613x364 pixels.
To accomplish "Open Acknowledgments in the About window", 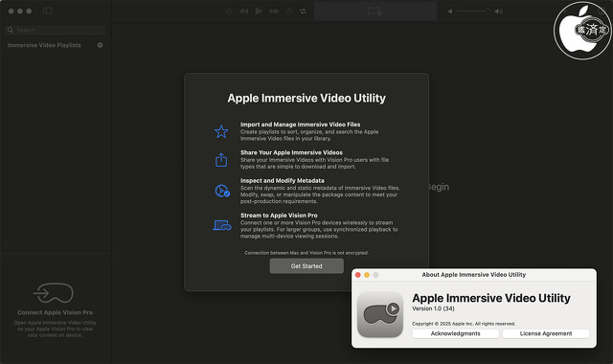I will (x=456, y=333).
